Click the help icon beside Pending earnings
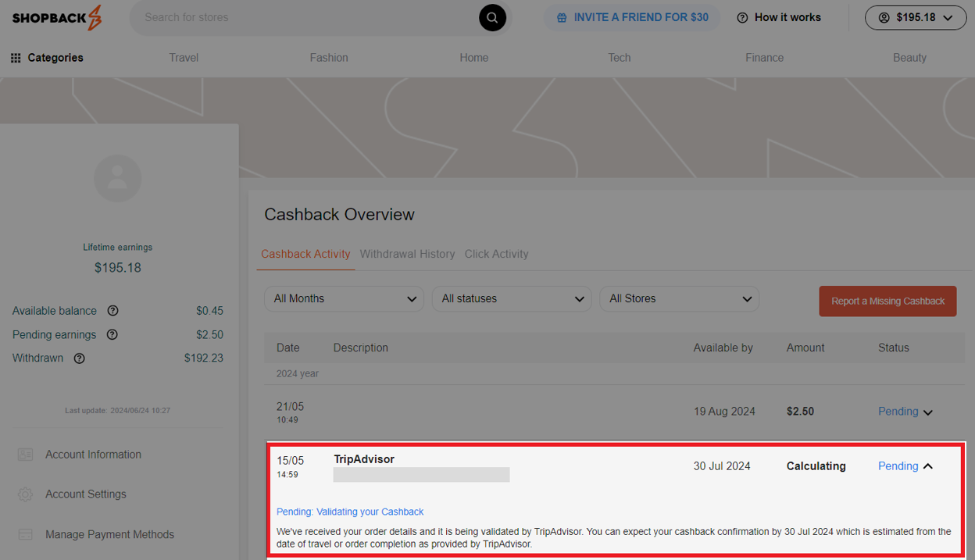This screenshot has width=975, height=560. (111, 334)
